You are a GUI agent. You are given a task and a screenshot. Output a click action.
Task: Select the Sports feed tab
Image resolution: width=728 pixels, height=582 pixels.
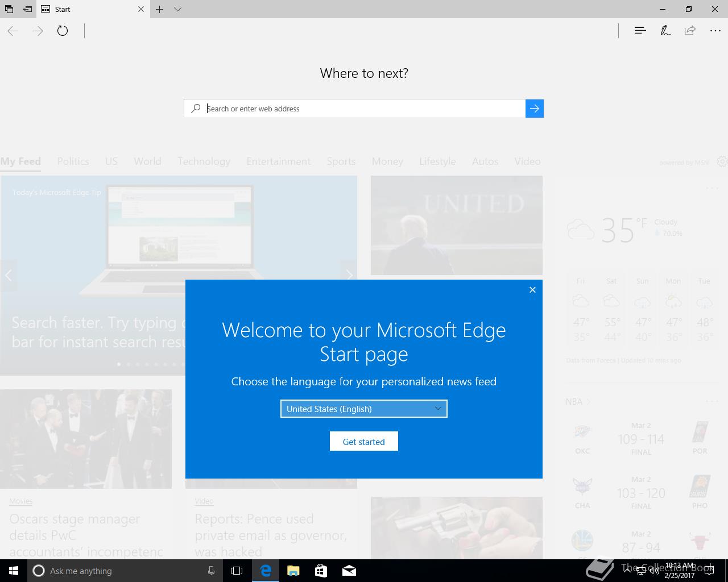tap(341, 161)
